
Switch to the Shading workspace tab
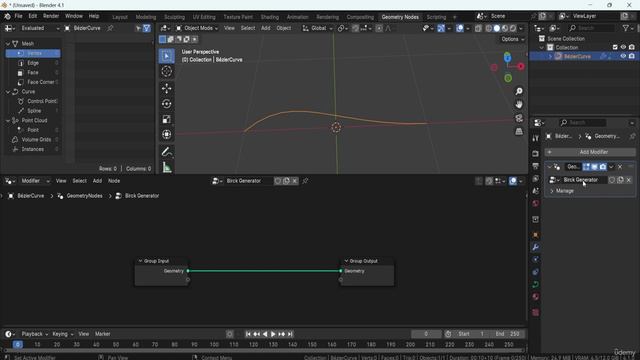[x=270, y=17]
